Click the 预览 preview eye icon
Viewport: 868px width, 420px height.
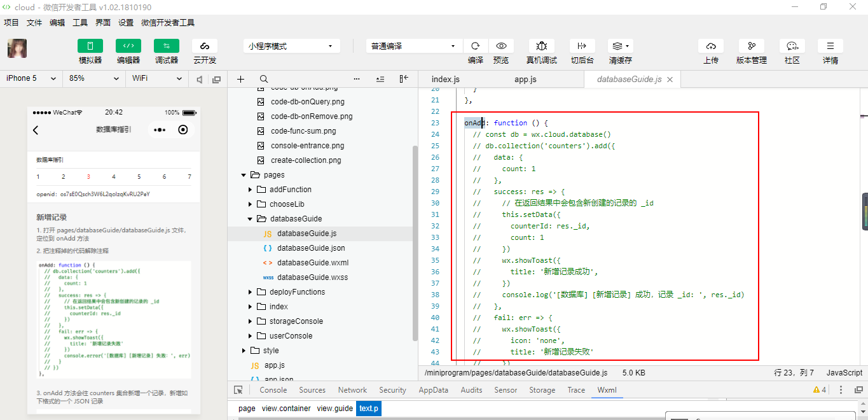tap(501, 46)
